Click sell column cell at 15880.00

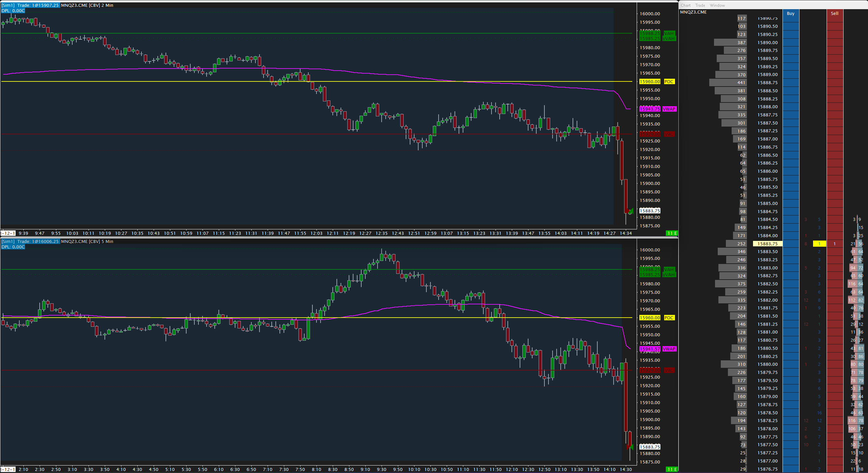pyautogui.click(x=835, y=364)
